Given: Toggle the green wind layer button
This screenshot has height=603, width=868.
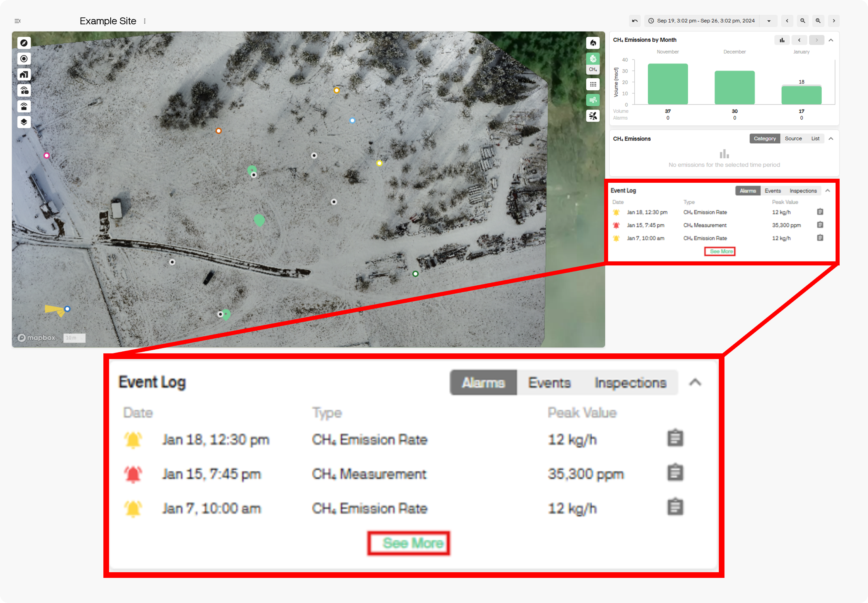Looking at the screenshot, I should tap(593, 100).
